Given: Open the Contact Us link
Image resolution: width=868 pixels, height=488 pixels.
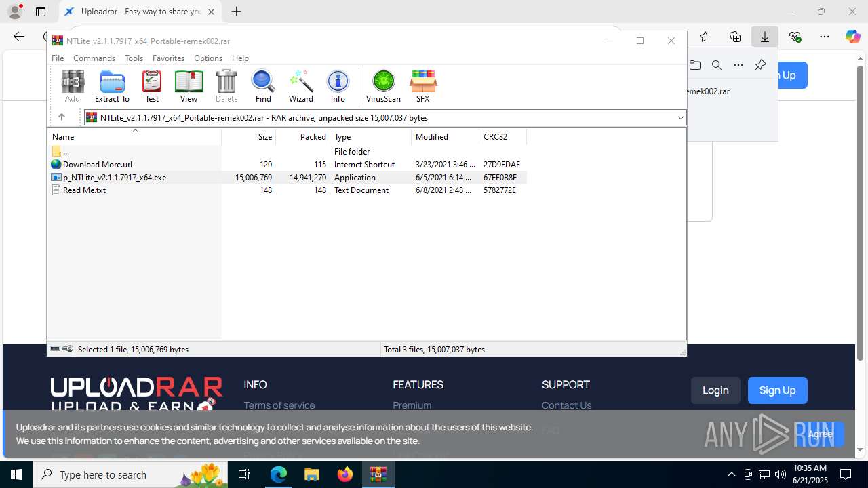Looking at the screenshot, I should tap(567, 405).
